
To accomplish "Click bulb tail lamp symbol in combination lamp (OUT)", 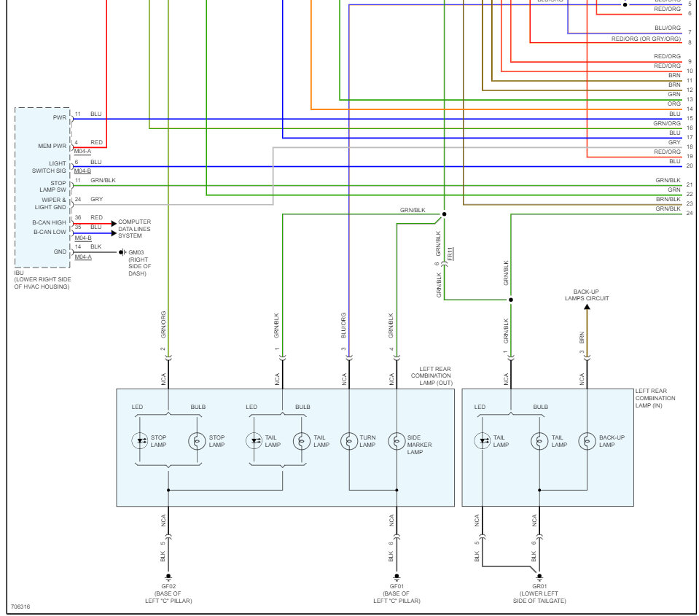I will coord(302,441).
